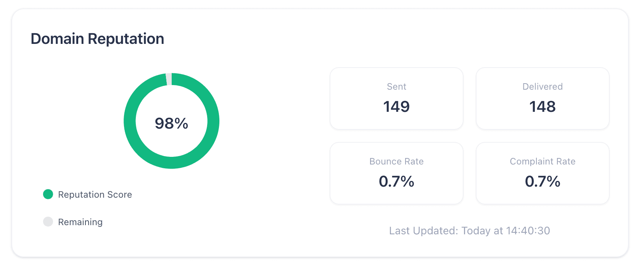644x274 pixels.
Task: Click the gray Remaining legend dot
Action: point(48,222)
